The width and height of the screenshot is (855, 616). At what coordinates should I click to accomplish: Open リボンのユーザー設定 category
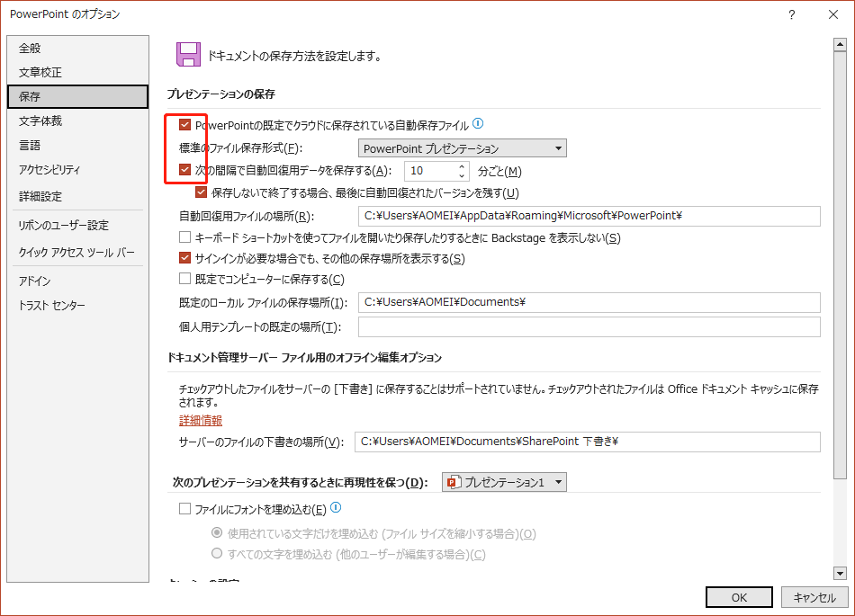tap(77, 226)
